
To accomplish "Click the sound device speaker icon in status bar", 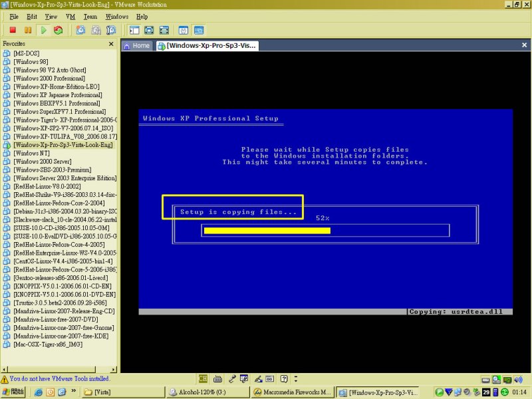I will [x=518, y=380].
